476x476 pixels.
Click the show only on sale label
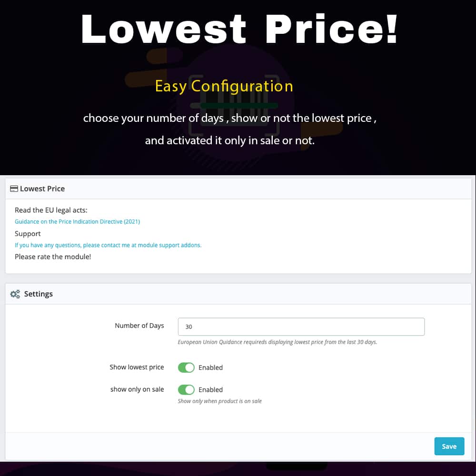[x=137, y=389]
